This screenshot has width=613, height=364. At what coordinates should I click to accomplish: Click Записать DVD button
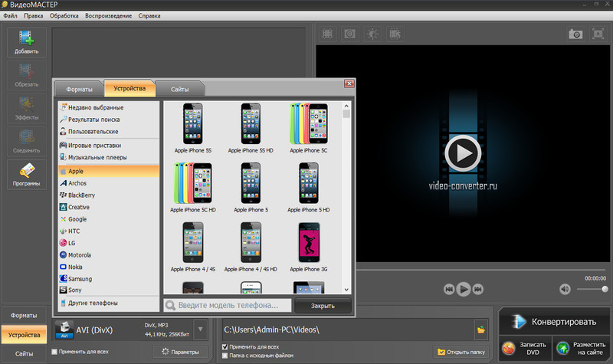pyautogui.click(x=526, y=348)
